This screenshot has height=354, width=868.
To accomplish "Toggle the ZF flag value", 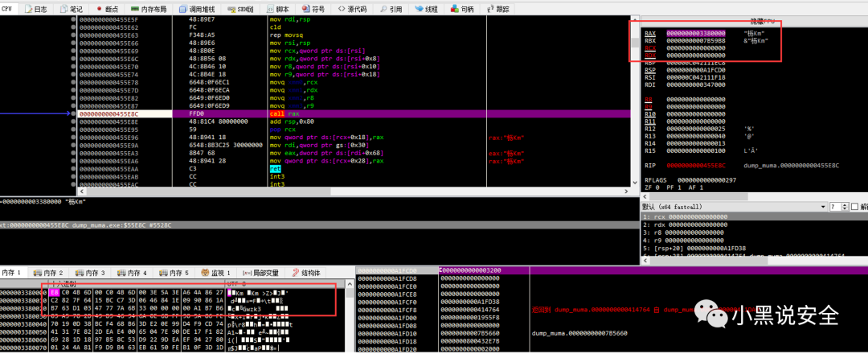I will [659, 187].
